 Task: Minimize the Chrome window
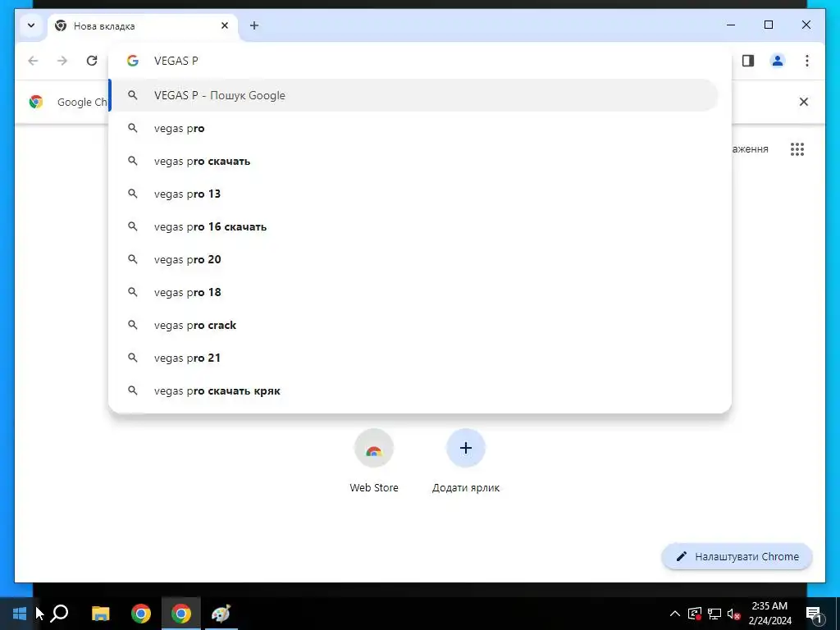point(731,25)
